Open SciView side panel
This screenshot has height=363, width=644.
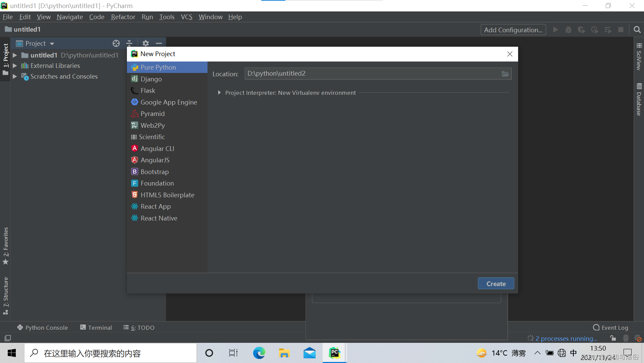point(639,56)
